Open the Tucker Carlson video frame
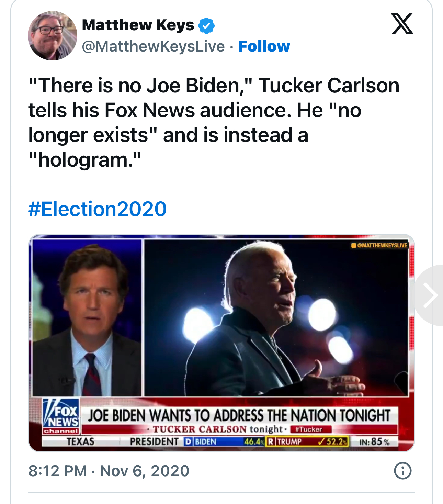Screen dimensions: 443x504 pos(87,318)
